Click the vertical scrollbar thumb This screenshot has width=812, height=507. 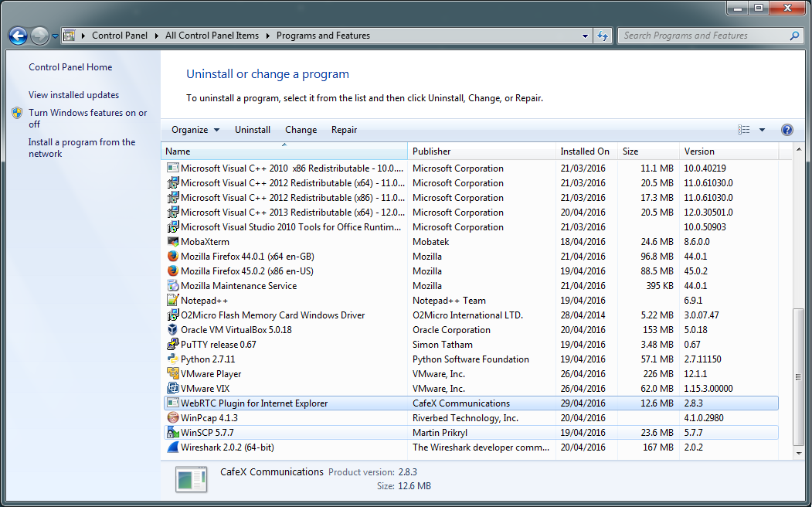[x=799, y=376]
